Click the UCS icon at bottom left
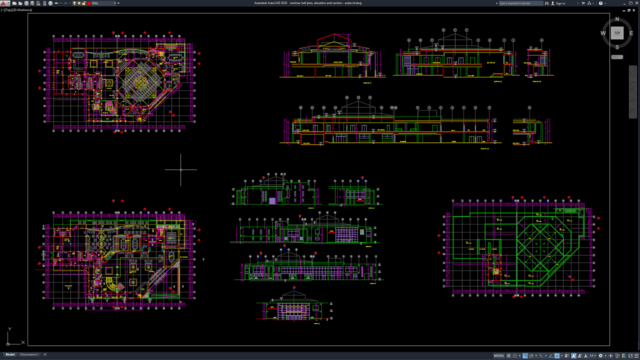This screenshot has height=360, width=640. [15, 336]
